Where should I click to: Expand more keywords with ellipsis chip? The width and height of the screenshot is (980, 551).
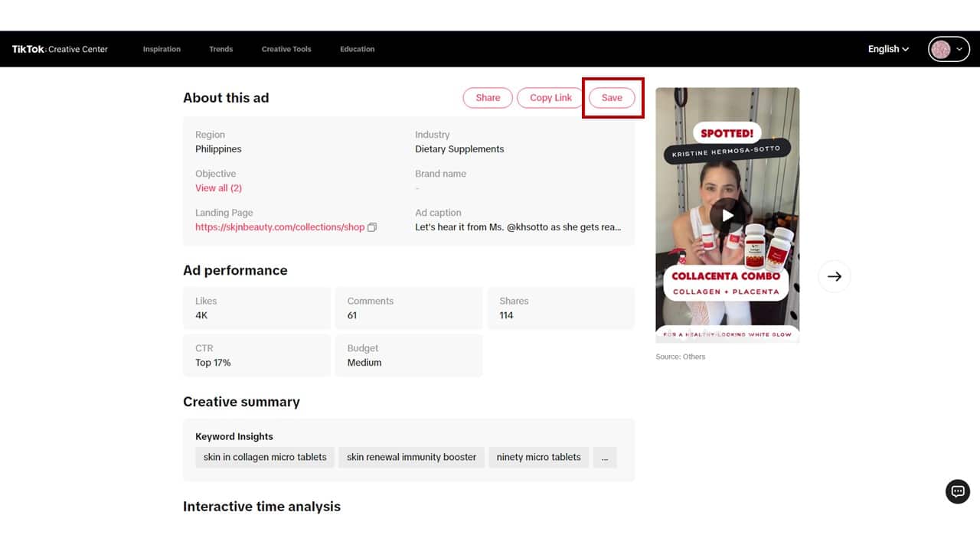coord(605,458)
